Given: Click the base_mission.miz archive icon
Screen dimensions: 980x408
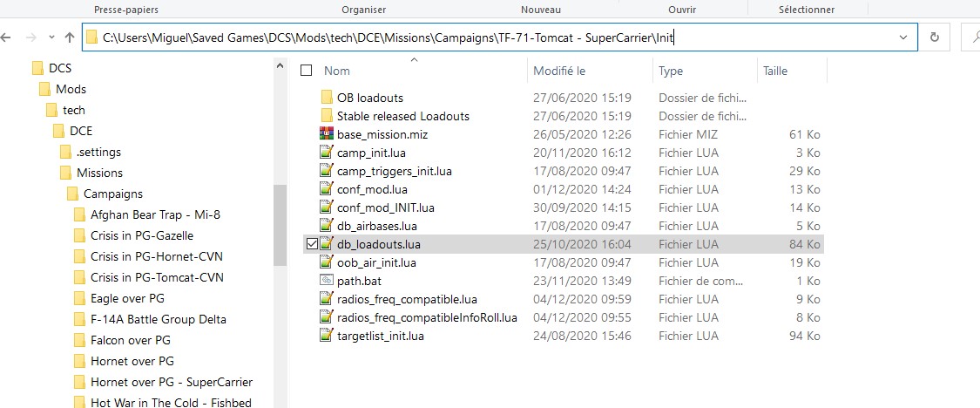Looking at the screenshot, I should tap(326, 134).
